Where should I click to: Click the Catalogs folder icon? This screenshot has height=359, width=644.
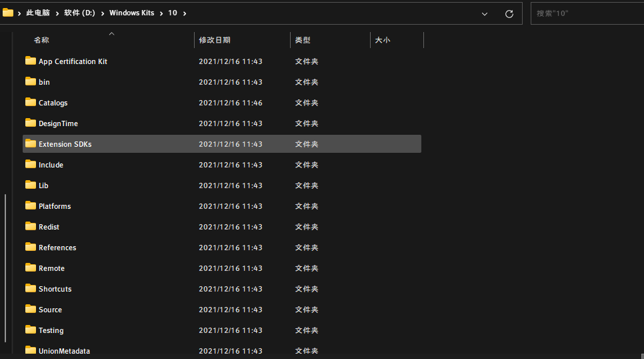tap(31, 102)
